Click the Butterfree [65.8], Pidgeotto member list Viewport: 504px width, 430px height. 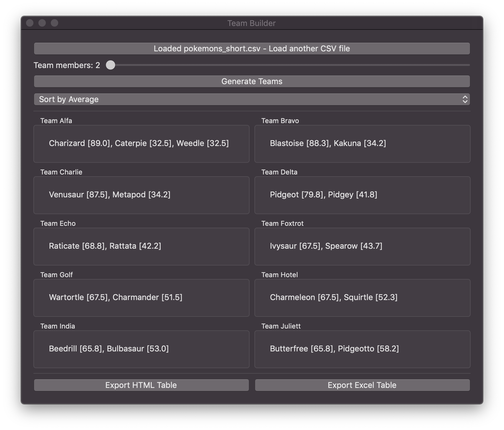point(334,349)
